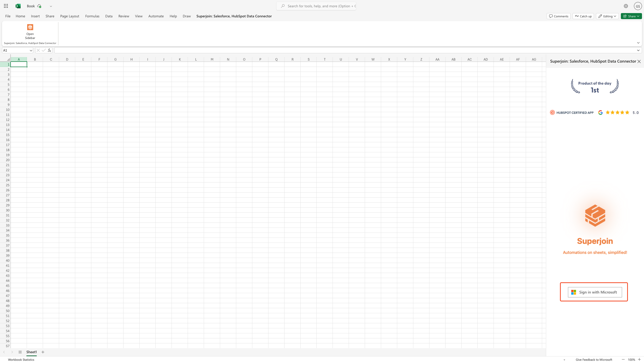Viewport: 644px width, 362px height.
Task: Open the Editing mode dropdown
Action: coord(607,16)
